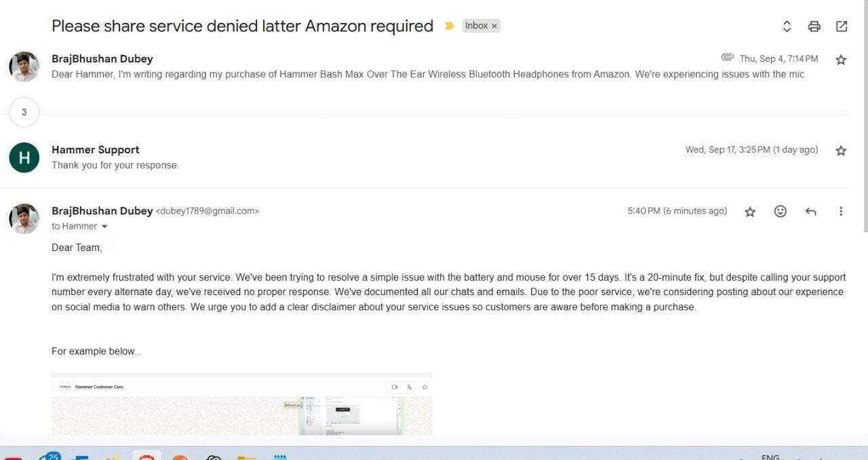This screenshot has width=868, height=460.
Task: Toggle the yellow importance marker beside subject
Action: click(449, 26)
